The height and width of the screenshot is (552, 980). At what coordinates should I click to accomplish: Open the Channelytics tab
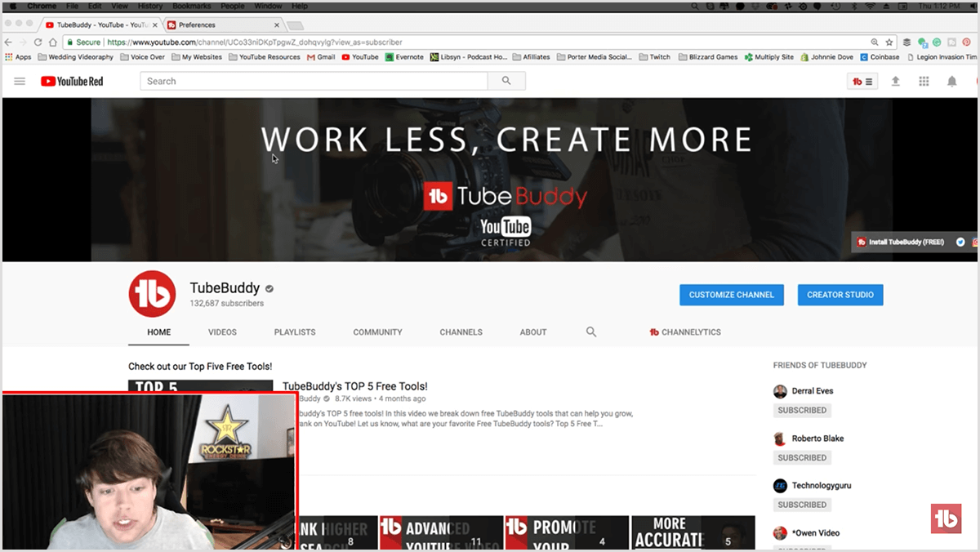pos(685,332)
